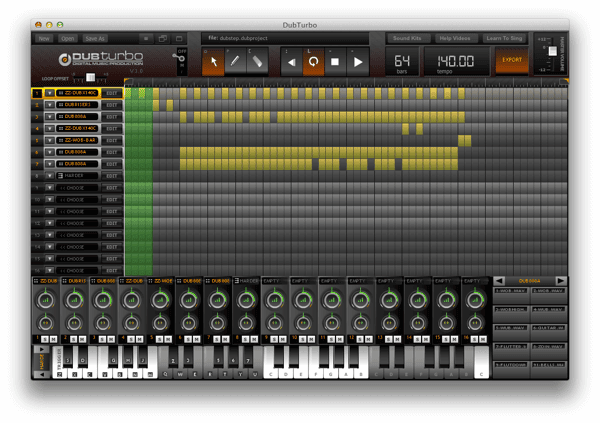Open the Sound Kits tab

click(407, 38)
